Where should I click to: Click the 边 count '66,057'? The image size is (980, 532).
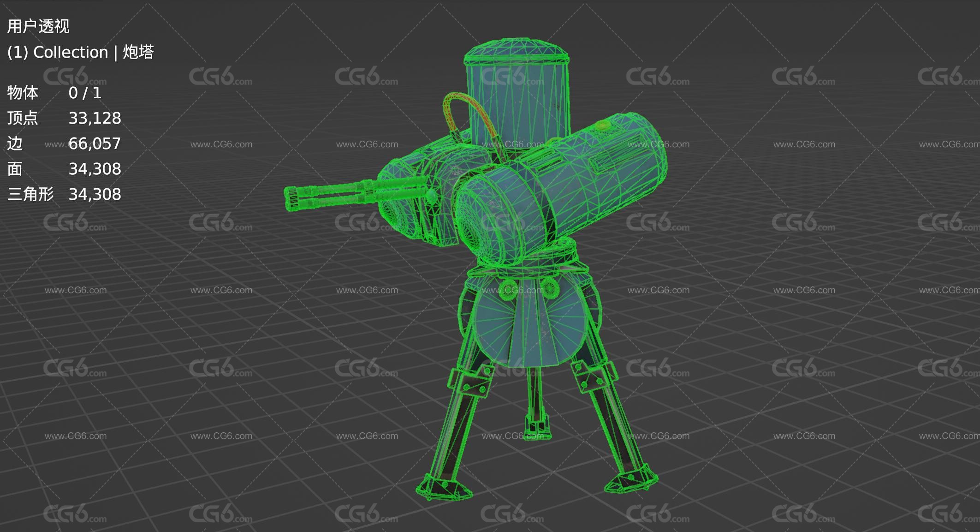pos(95,144)
